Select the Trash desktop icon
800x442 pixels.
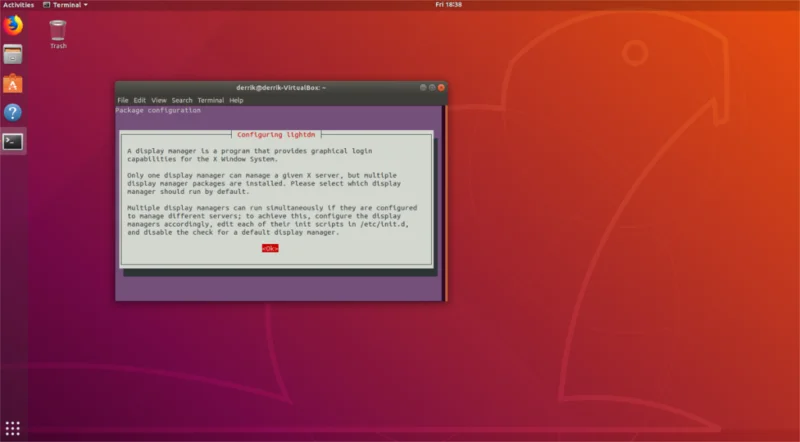coord(58,34)
